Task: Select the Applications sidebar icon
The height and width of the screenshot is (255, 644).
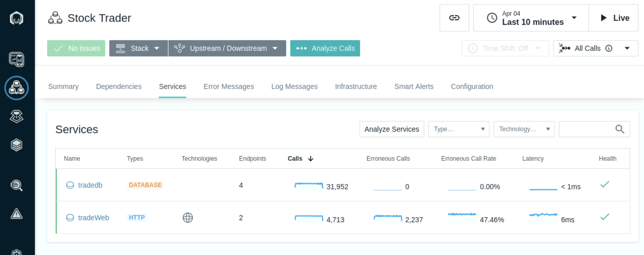Action: (16, 88)
